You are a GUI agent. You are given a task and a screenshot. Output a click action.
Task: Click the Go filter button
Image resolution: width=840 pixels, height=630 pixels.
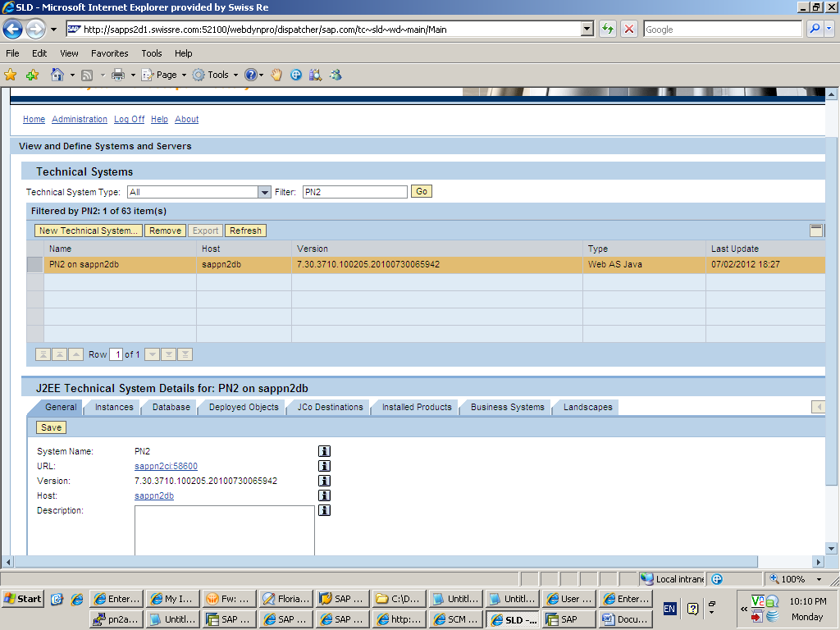click(422, 191)
